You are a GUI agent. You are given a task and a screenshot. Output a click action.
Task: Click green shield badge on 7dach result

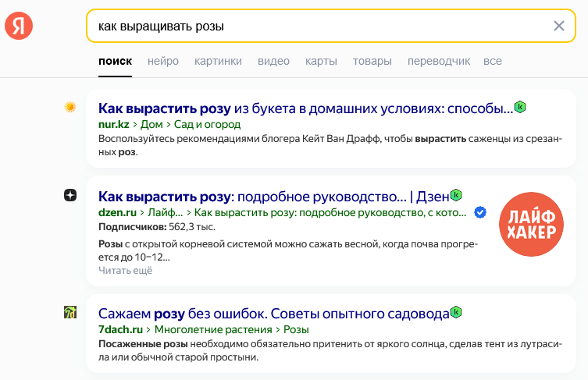(456, 313)
